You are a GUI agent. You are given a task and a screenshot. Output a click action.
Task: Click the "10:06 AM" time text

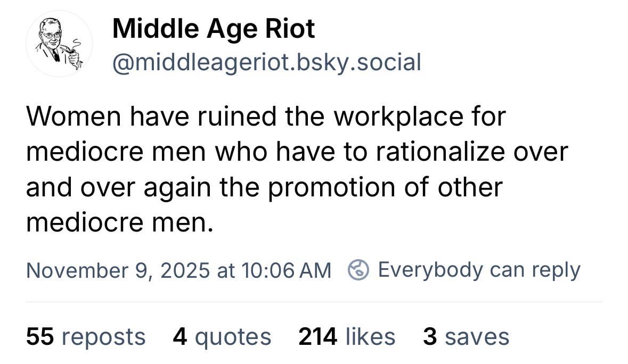[286, 270]
